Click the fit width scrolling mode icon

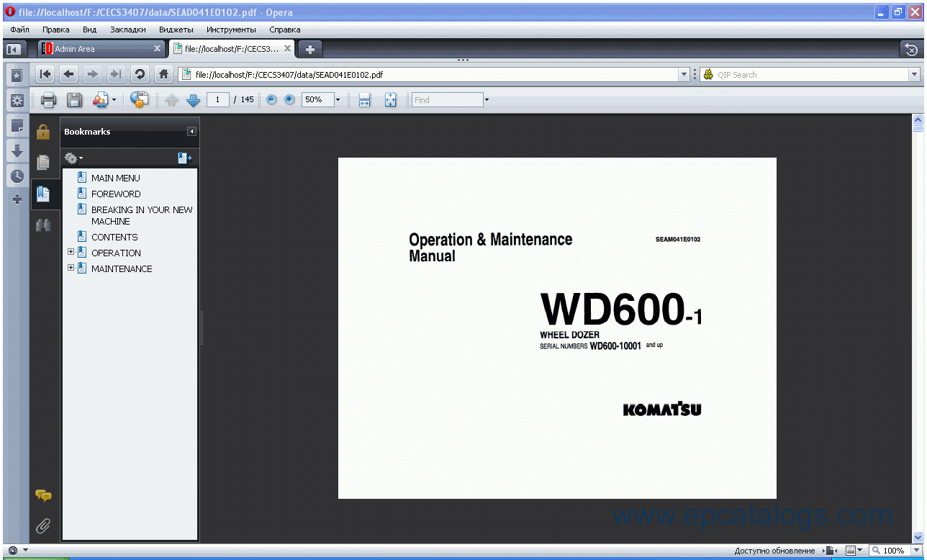pyautogui.click(x=364, y=100)
